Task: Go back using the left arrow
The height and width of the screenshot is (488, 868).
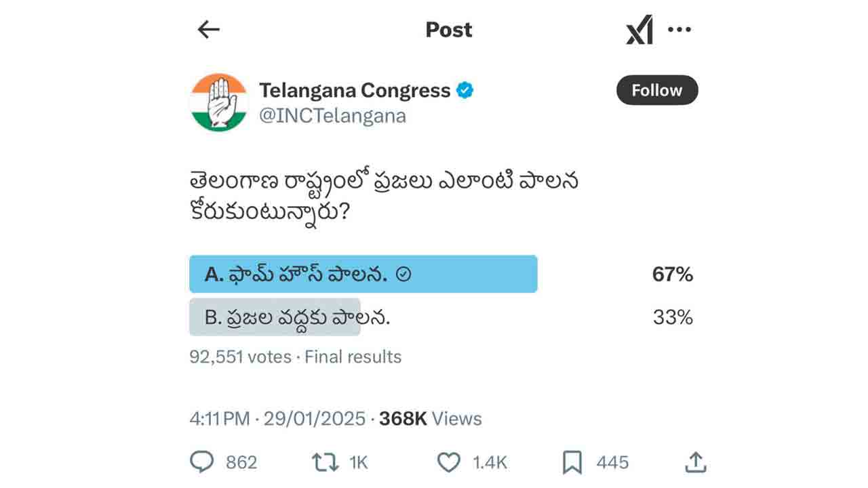Action: [x=208, y=29]
